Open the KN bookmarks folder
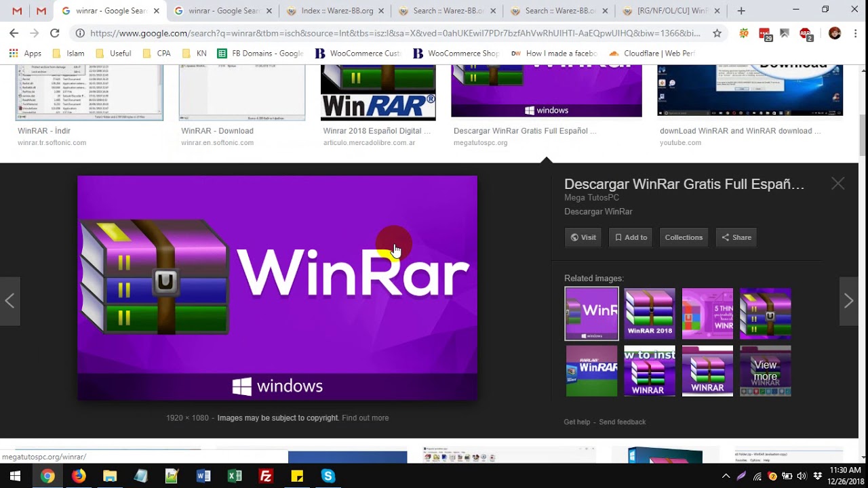Screen dimensions: 868x488 (194, 54)
